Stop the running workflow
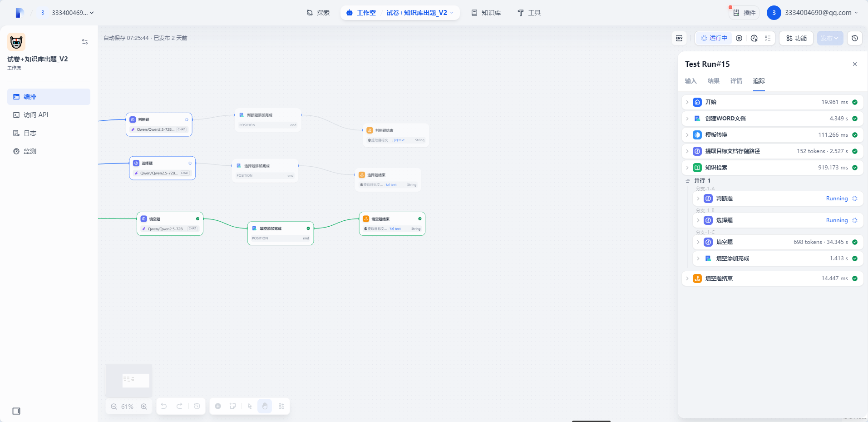Viewport: 868px width, 422px height. click(739, 38)
